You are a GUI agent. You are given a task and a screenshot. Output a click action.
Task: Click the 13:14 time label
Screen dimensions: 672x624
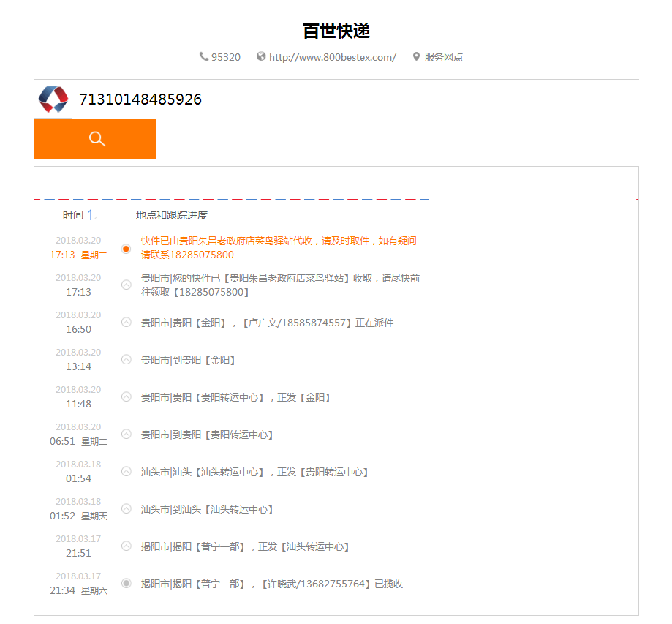pyautogui.click(x=78, y=366)
